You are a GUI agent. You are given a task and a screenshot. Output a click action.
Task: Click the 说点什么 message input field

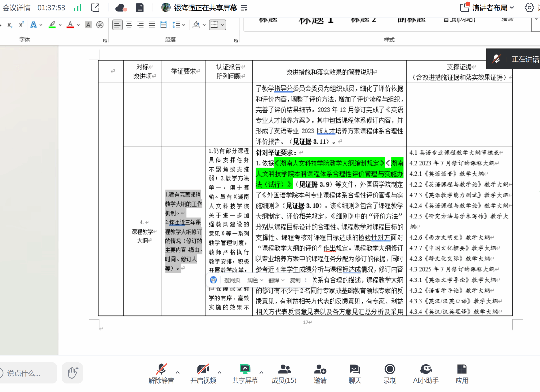coord(26,373)
